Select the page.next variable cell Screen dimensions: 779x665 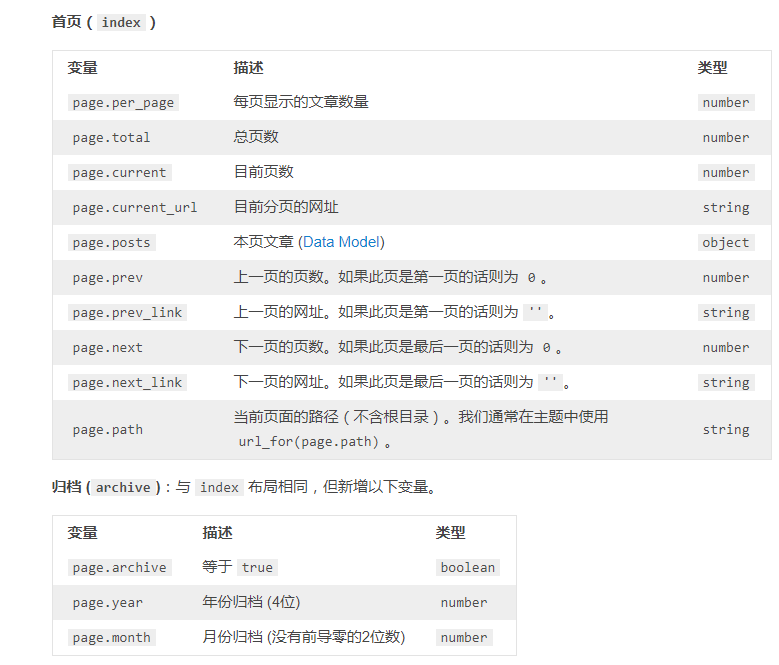click(x=107, y=348)
